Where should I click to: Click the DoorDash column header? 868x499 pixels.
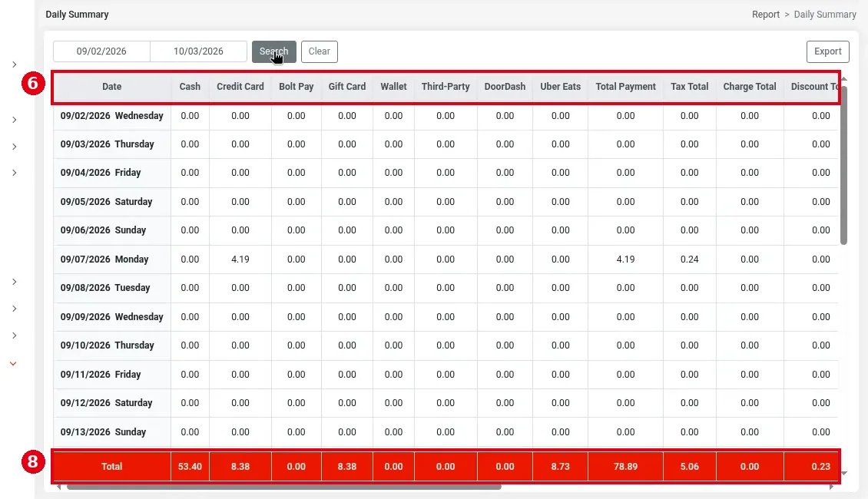505,87
